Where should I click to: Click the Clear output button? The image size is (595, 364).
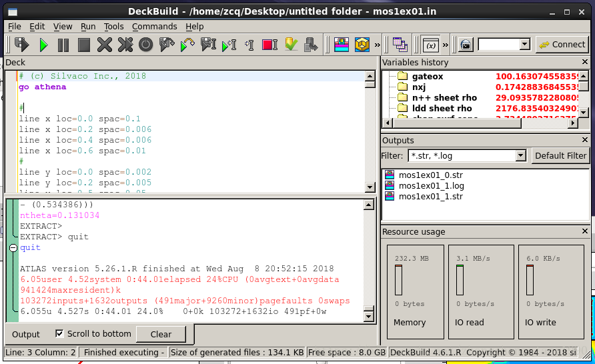161,334
